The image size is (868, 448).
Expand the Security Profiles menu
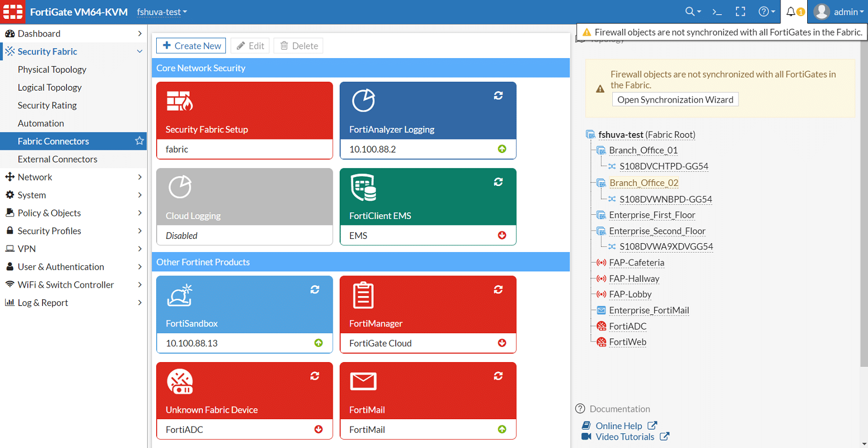(x=73, y=231)
